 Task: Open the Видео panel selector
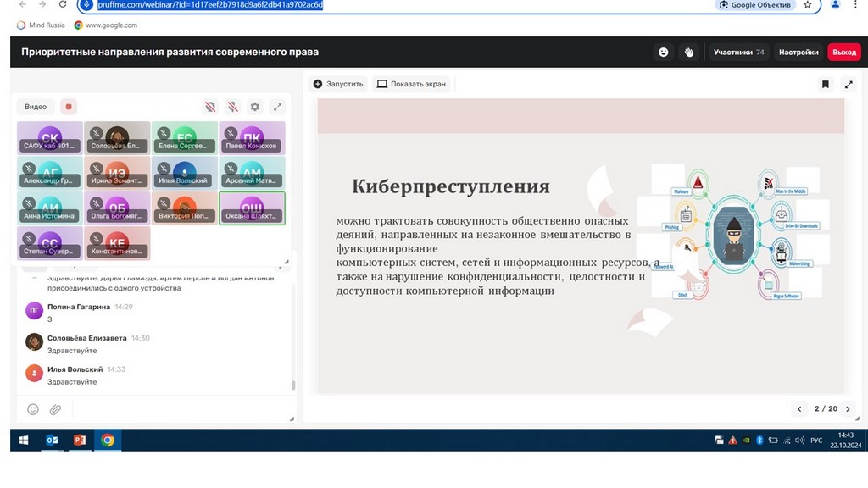pos(36,107)
